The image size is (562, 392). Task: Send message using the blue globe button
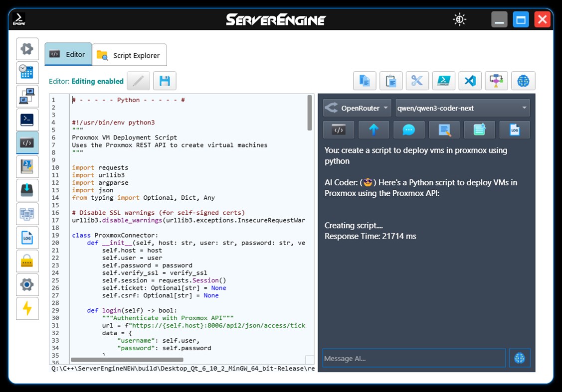pos(520,358)
